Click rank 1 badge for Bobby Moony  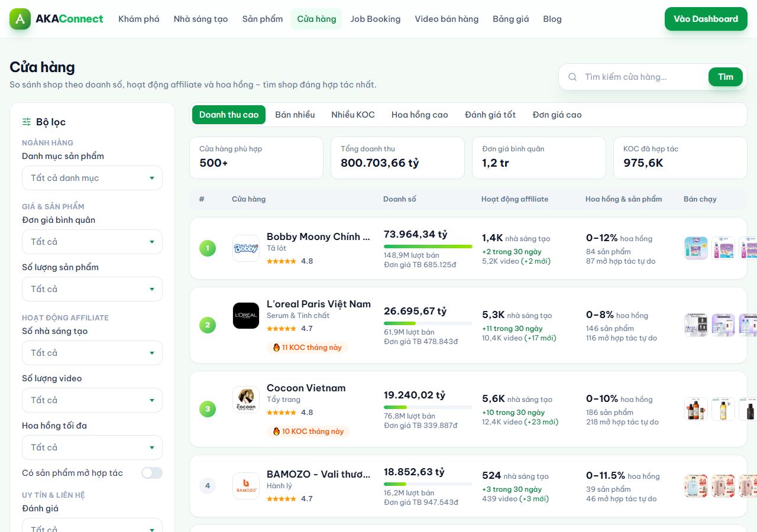point(208,248)
